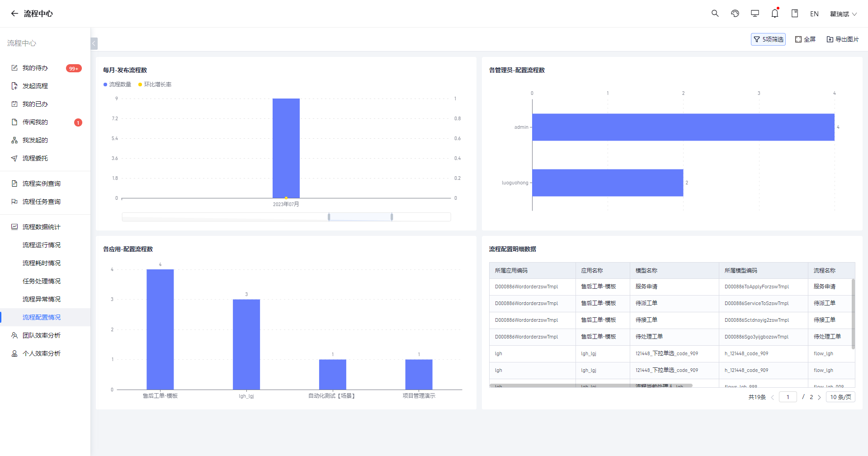Click the 个人效率分析 person icon

click(x=14, y=353)
